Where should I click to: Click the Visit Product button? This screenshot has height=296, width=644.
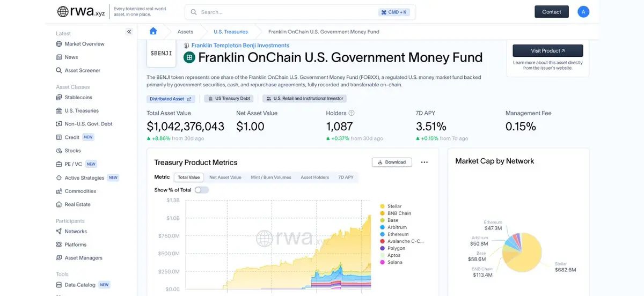[547, 50]
